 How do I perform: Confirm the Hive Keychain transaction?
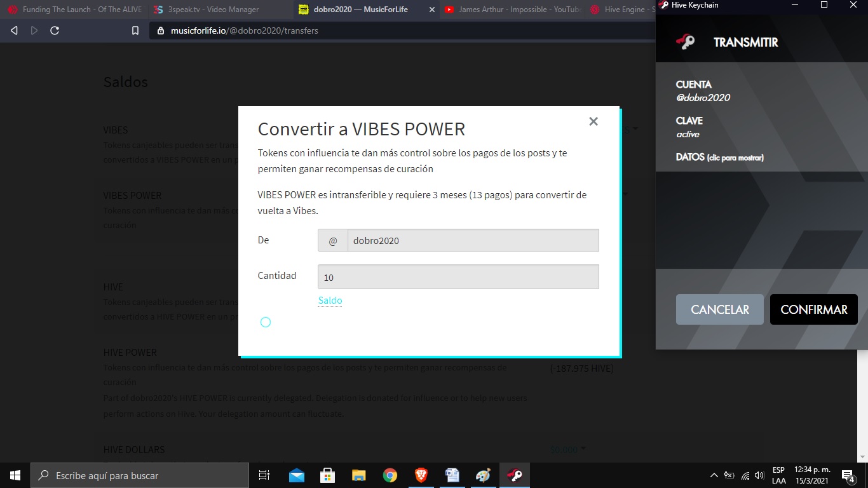pyautogui.click(x=814, y=309)
